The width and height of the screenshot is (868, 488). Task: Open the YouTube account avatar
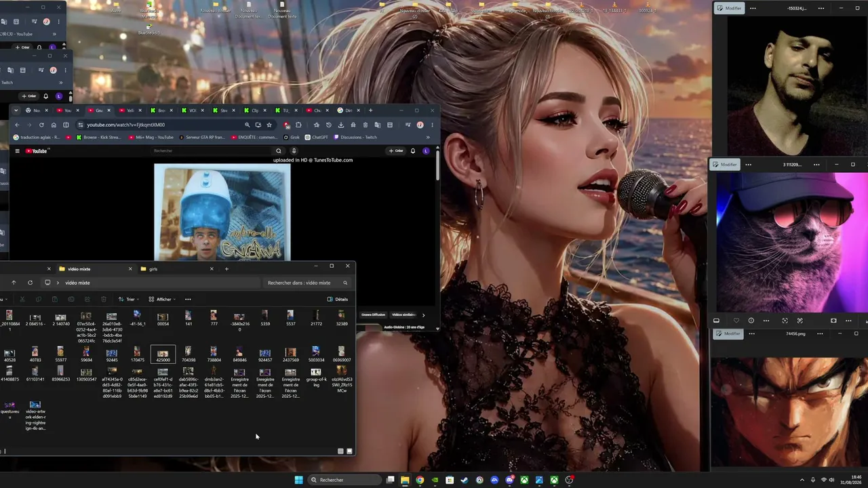(426, 150)
